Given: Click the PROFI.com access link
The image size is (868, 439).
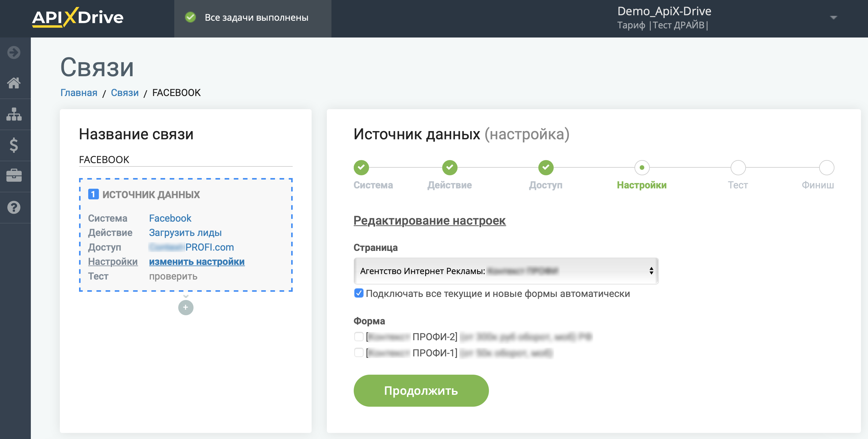Looking at the screenshot, I should click(191, 247).
